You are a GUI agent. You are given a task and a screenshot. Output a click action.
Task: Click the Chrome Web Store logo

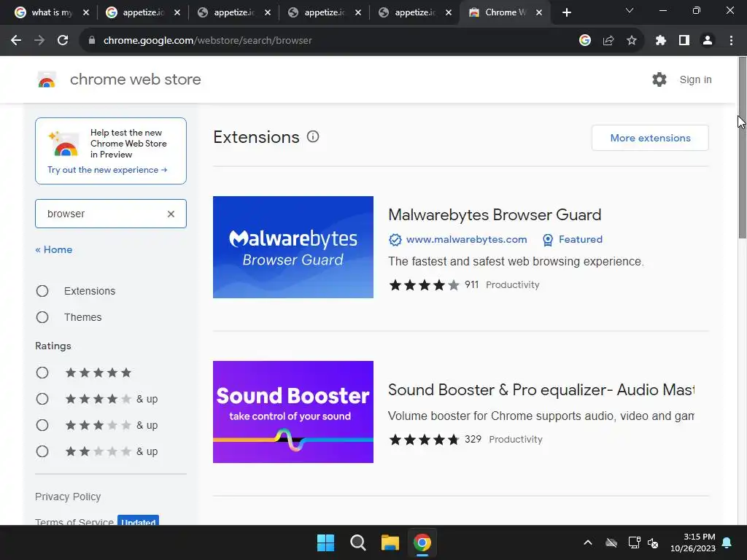(x=47, y=79)
